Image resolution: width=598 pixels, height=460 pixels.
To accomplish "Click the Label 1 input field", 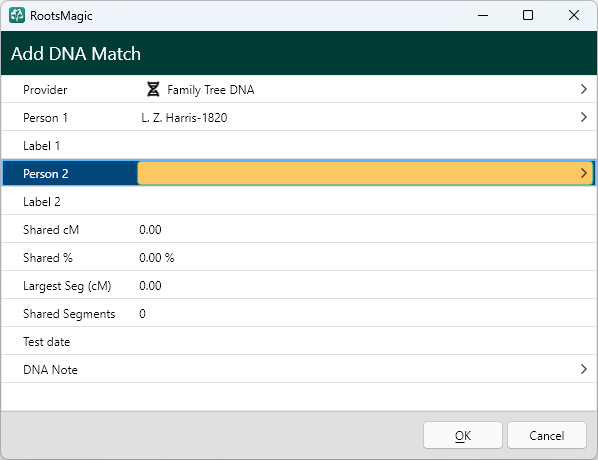I will pos(365,145).
